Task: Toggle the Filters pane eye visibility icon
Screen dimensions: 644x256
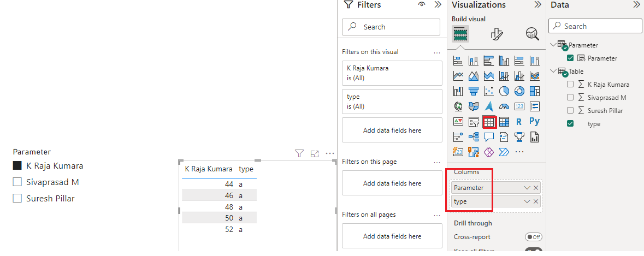Action: [422, 5]
